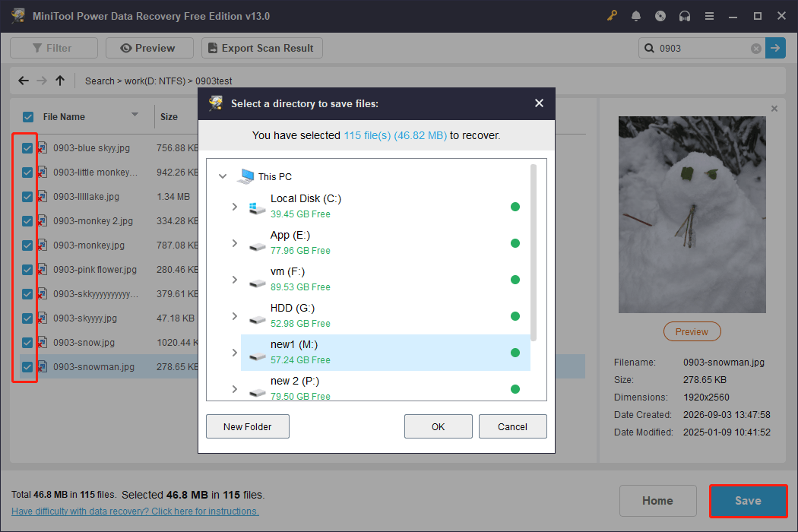Click the 0903-snow.jpg file icon
Image resolution: width=798 pixels, height=532 pixels.
coord(43,342)
